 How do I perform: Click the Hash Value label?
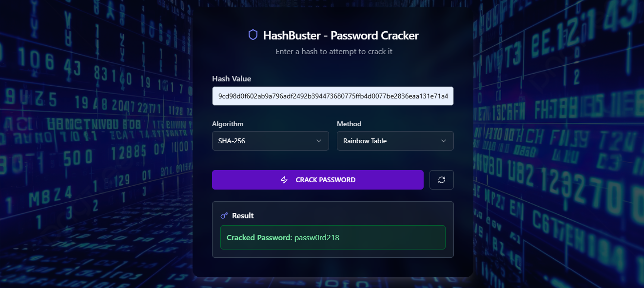232,78
